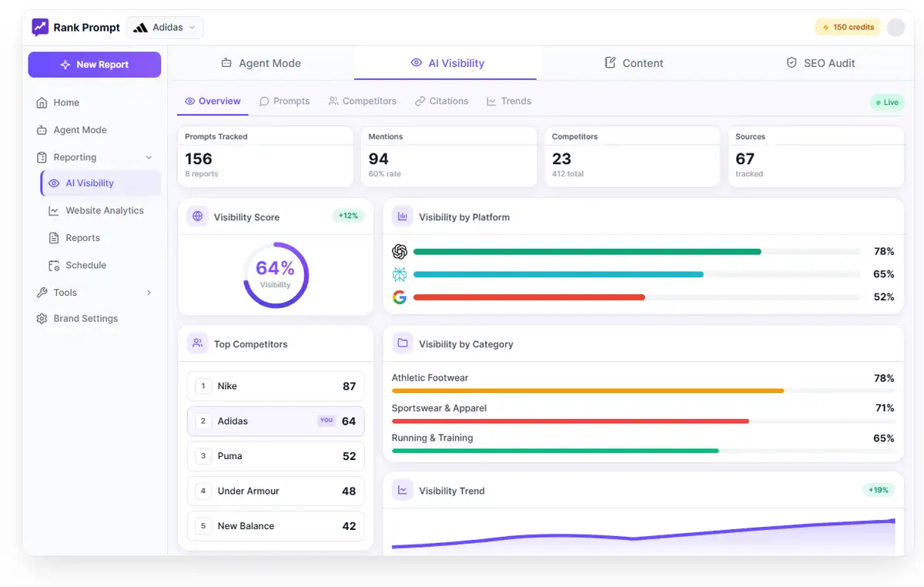Click the Top Competitors people icon
This screenshot has width=924, height=587.
[198, 344]
